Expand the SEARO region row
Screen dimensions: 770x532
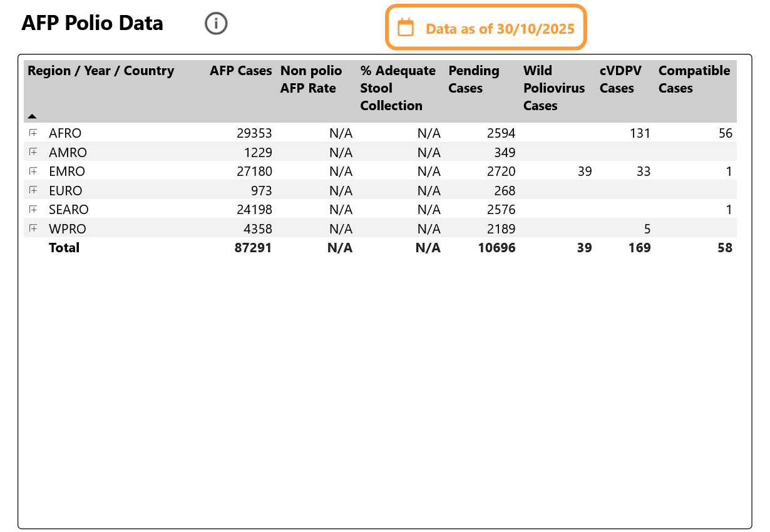[x=33, y=209]
